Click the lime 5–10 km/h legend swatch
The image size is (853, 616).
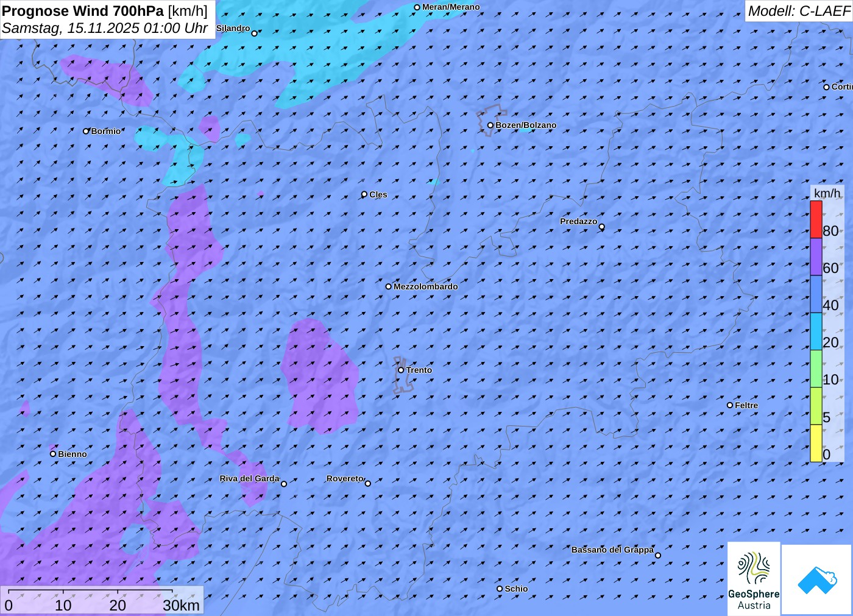coord(816,406)
